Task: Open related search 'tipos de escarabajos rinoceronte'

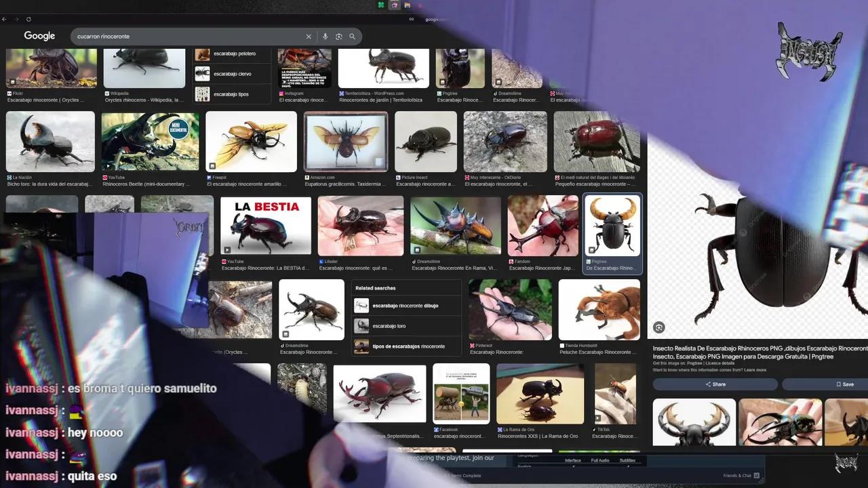Action: [x=407, y=346]
